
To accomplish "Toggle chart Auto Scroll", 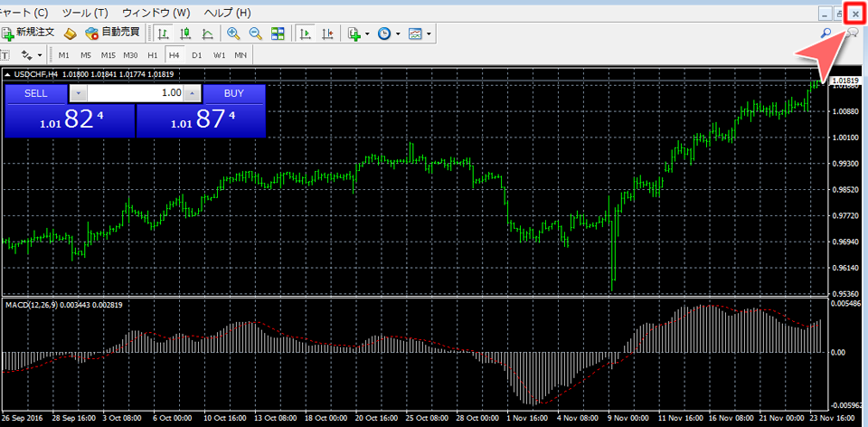I will click(305, 33).
